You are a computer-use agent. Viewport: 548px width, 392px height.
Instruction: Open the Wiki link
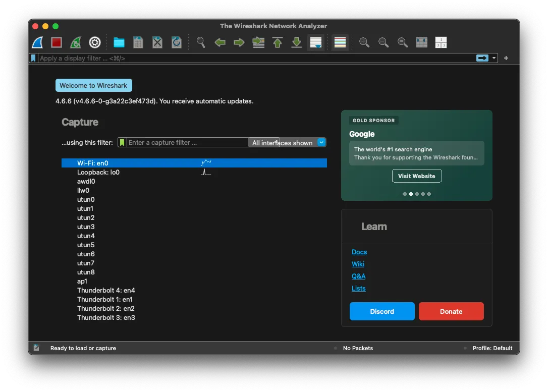click(358, 264)
